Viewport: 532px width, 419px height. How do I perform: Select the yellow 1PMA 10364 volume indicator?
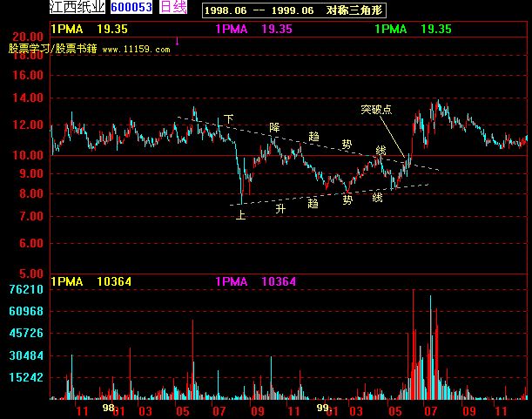tap(91, 281)
